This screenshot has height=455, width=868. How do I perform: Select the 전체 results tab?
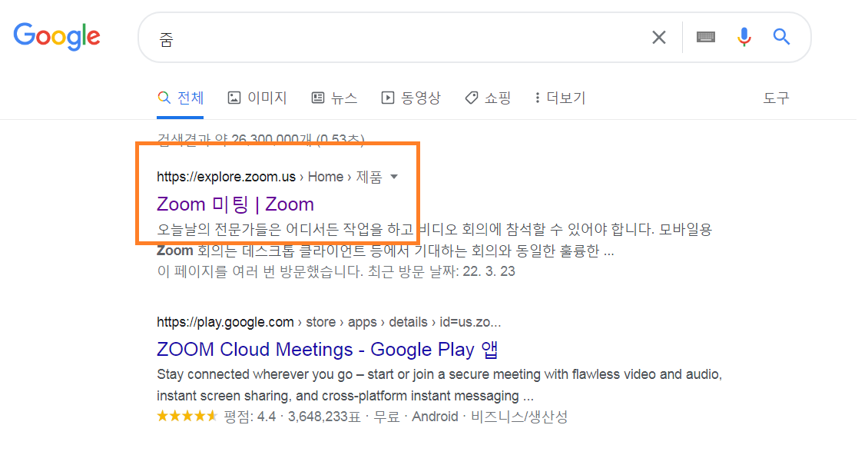(x=181, y=98)
